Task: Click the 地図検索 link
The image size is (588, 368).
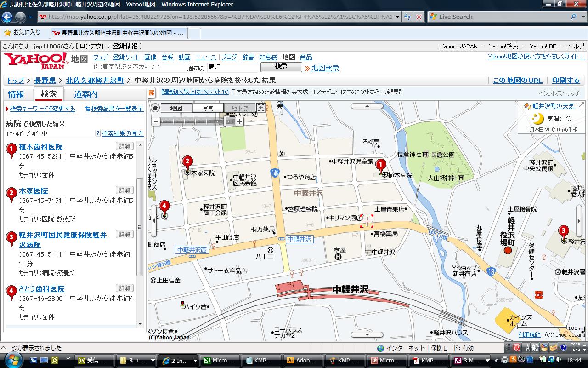Action: coord(325,68)
